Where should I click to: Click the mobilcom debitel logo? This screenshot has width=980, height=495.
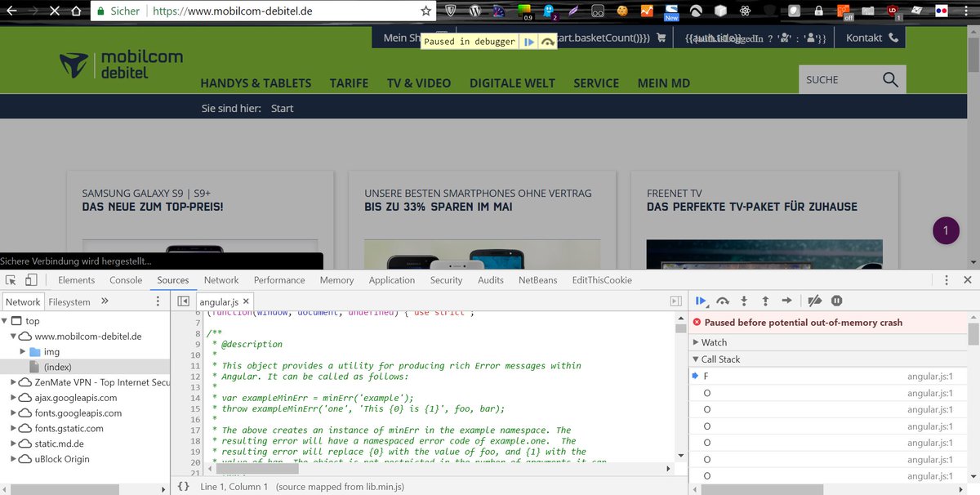coord(121,65)
